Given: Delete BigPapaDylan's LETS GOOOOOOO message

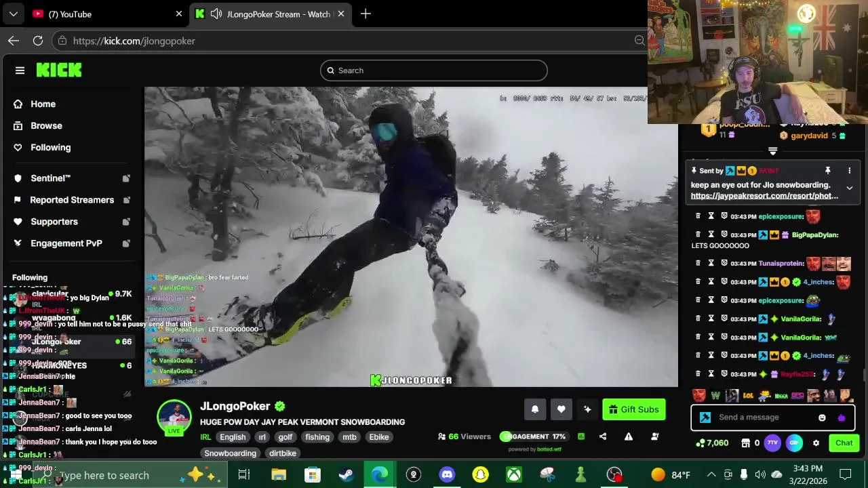Looking at the screenshot, I should tap(698, 235).
